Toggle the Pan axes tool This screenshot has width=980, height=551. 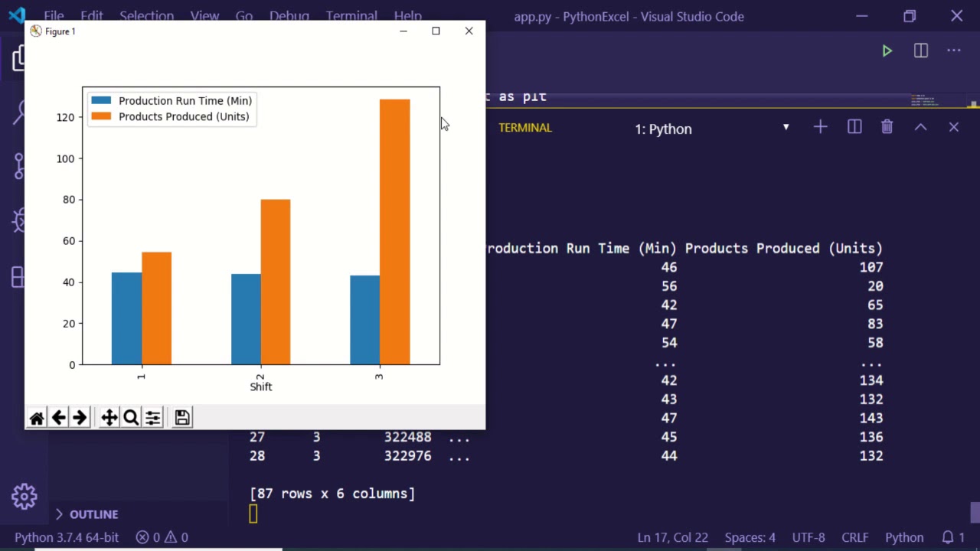109,418
